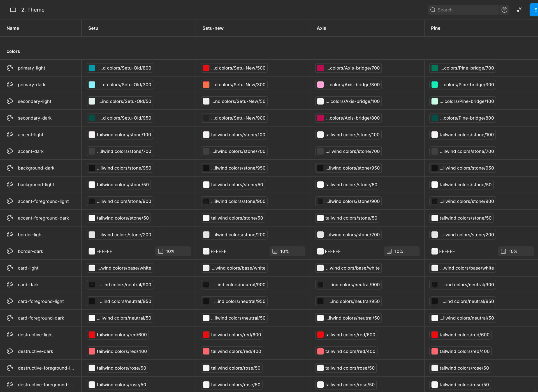Click the palette icon for accent-foreground-light
Viewport: 538px width, 392px height.
tap(10, 201)
